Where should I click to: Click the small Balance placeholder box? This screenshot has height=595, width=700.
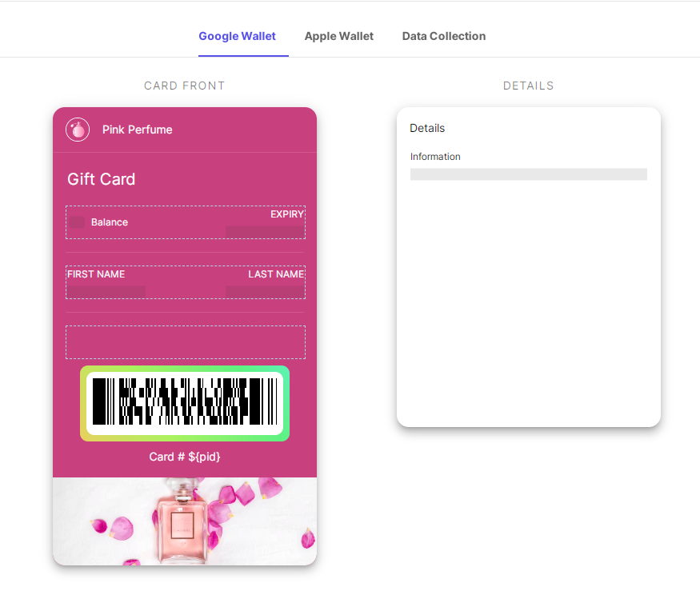pos(77,222)
